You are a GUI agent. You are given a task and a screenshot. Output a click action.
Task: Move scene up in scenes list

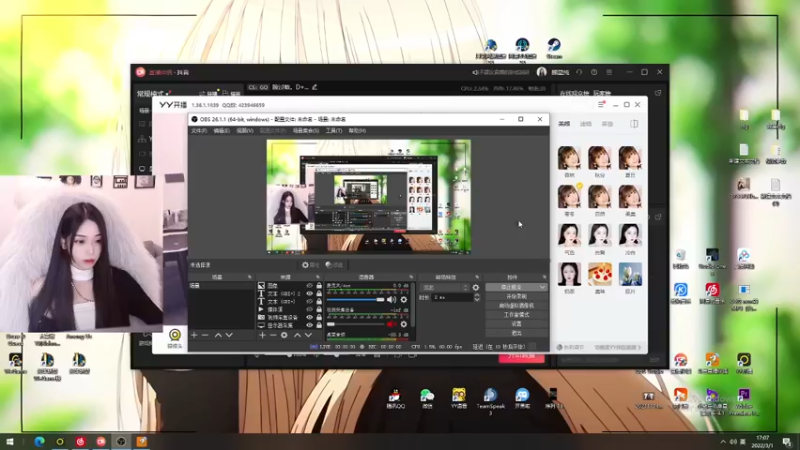point(218,335)
